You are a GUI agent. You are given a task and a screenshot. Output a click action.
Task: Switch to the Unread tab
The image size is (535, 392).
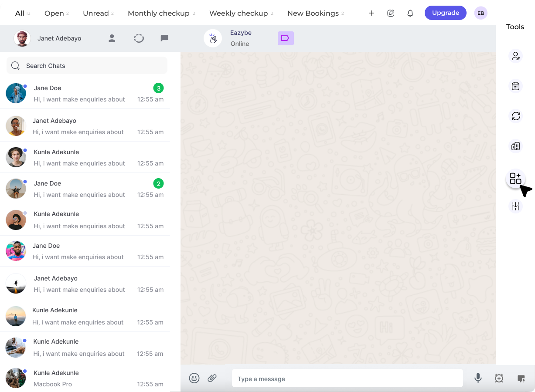point(95,13)
